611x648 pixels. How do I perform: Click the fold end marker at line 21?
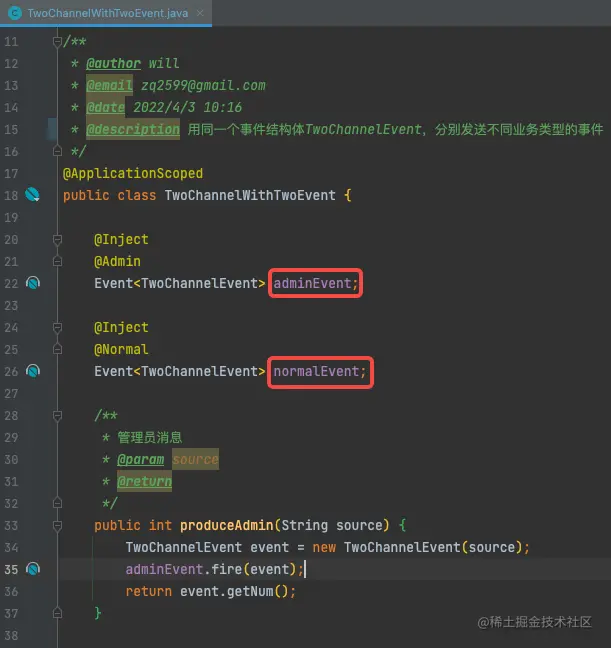click(x=57, y=261)
